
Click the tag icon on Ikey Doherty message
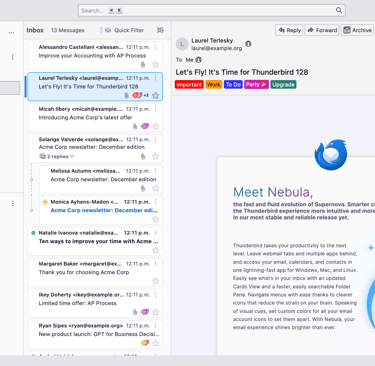[145, 312]
